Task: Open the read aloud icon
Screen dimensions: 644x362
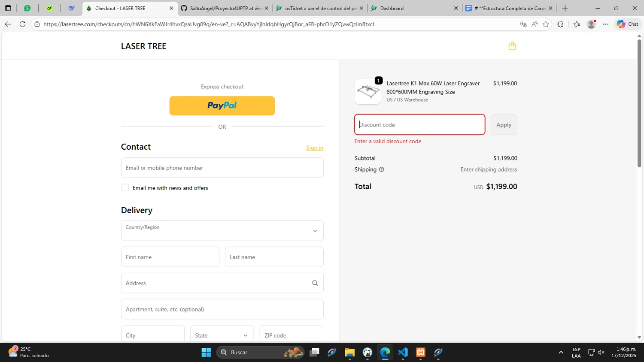Action: point(535,24)
